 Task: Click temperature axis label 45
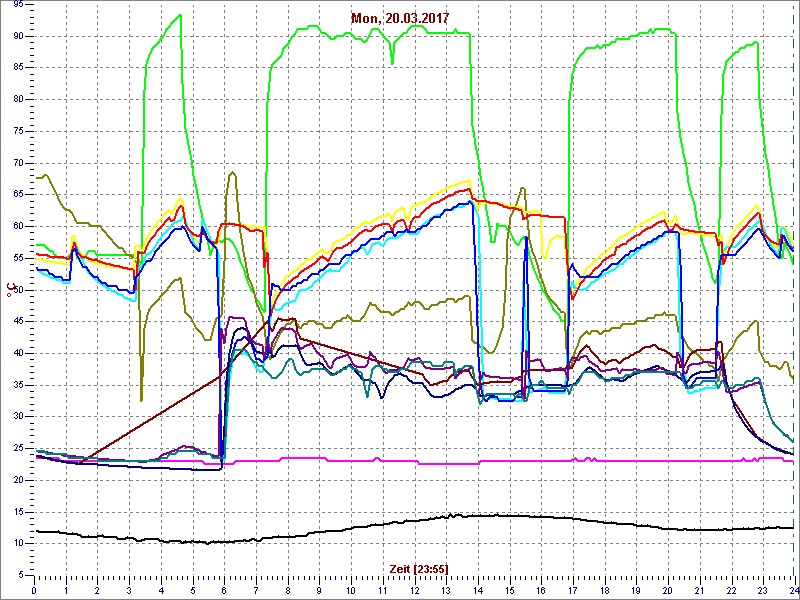[x=18, y=321]
